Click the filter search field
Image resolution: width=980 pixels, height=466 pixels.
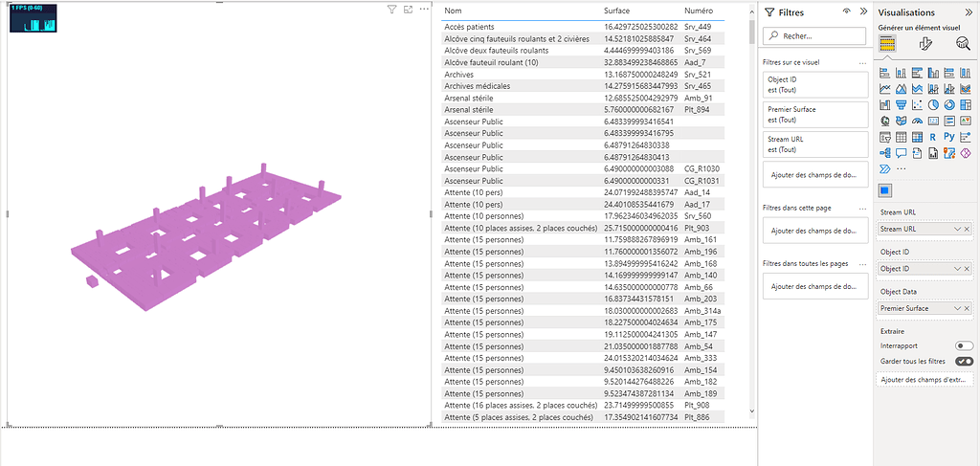click(x=815, y=36)
